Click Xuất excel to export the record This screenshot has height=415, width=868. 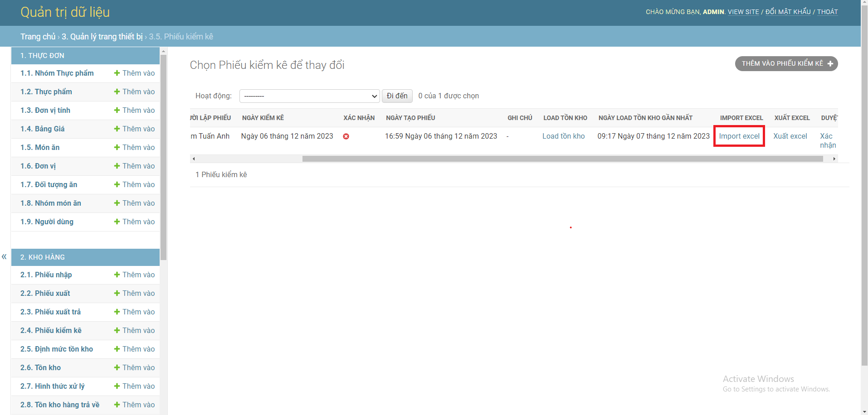790,136
